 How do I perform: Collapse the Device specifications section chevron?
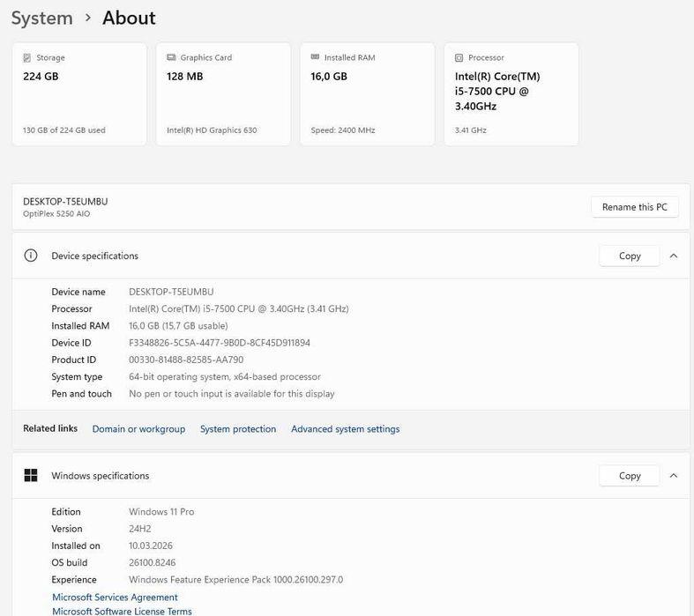[674, 256]
